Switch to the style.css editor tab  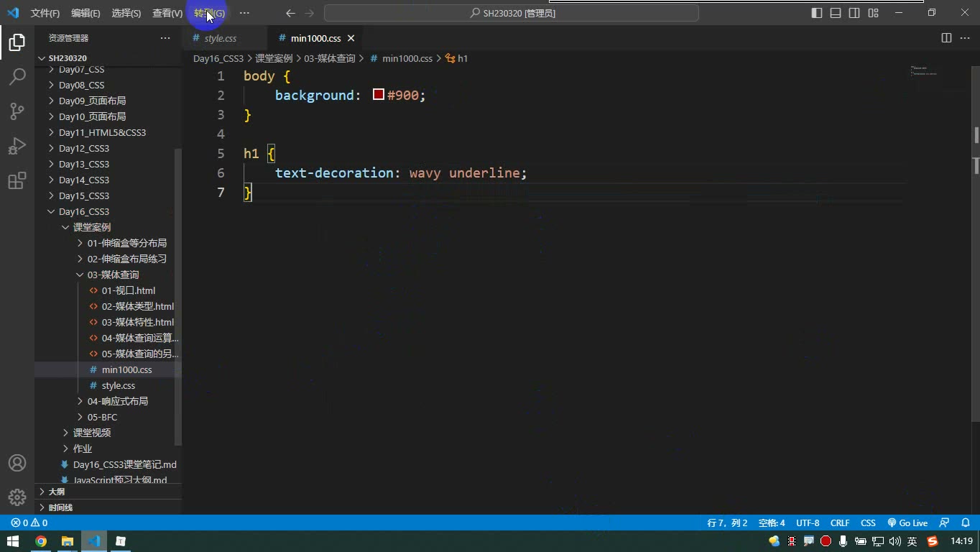click(x=220, y=38)
